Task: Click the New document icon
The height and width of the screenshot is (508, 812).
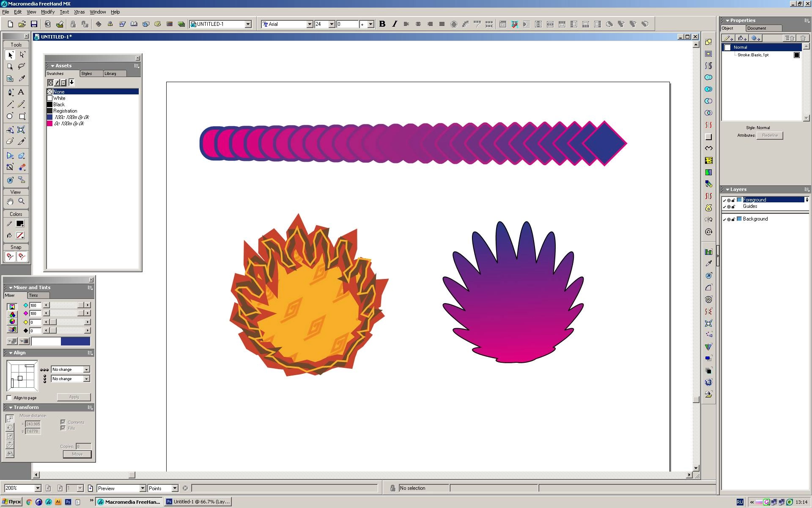Action: click(10, 24)
